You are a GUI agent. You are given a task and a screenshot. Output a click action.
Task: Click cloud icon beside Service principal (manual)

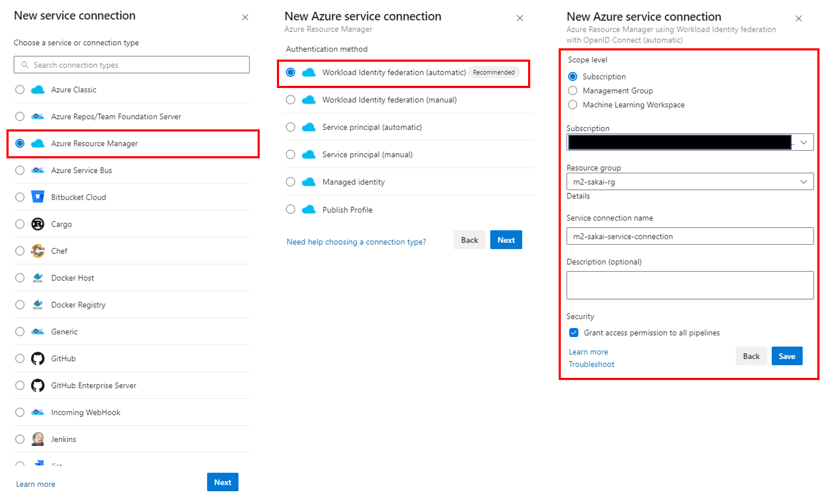pos(309,155)
